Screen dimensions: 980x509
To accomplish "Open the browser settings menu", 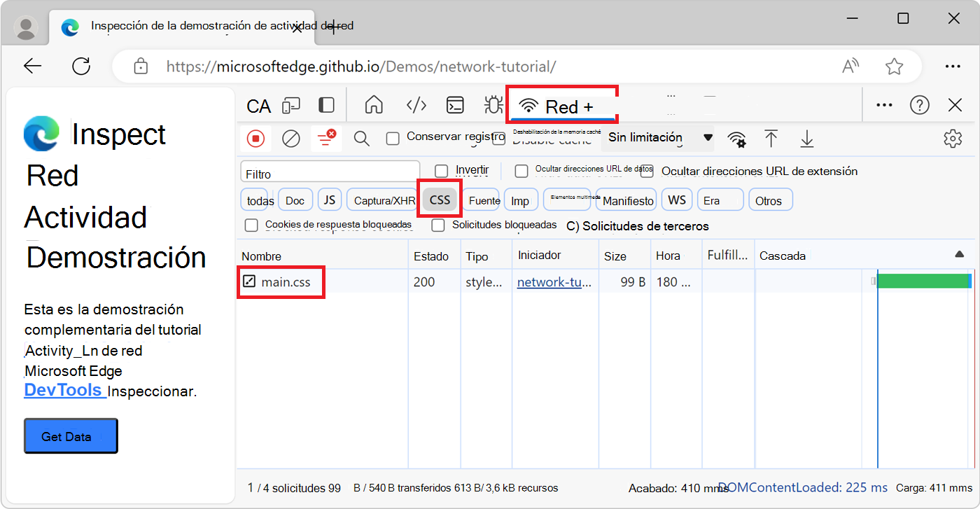I will tap(953, 66).
